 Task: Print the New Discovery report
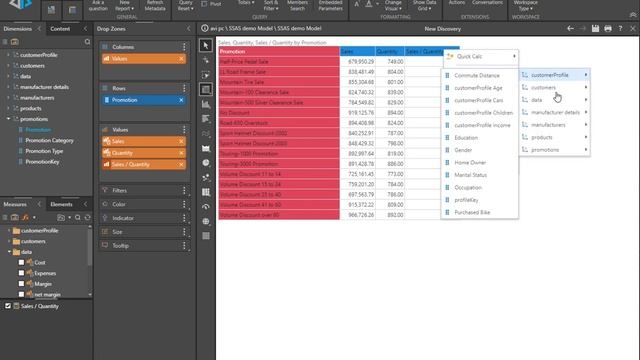click(x=608, y=29)
